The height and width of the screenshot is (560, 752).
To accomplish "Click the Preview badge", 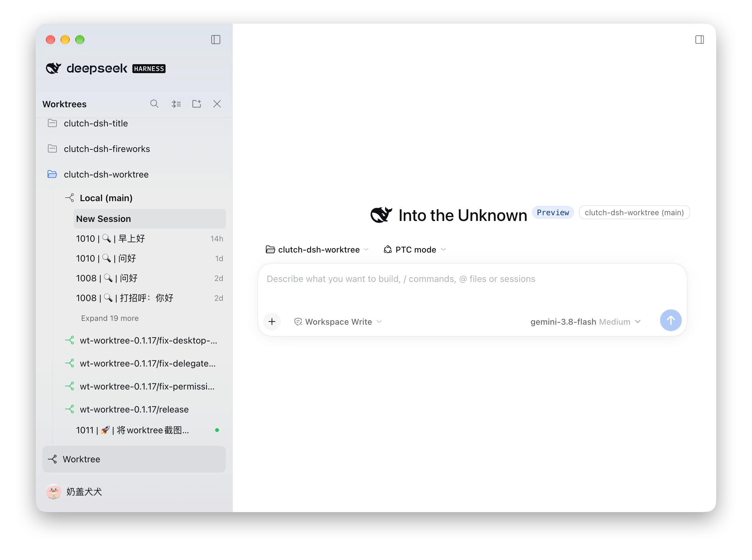I will coord(553,213).
